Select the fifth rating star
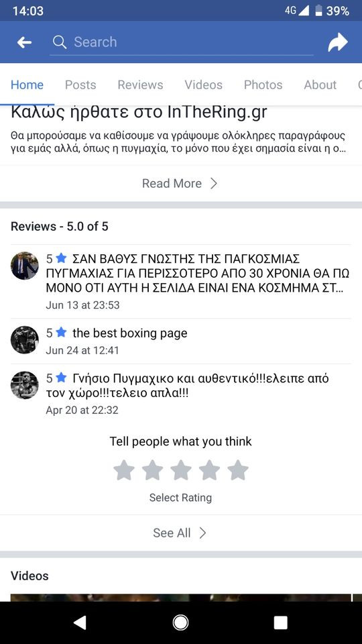Screen dimensions: 362x644 pos(238,470)
